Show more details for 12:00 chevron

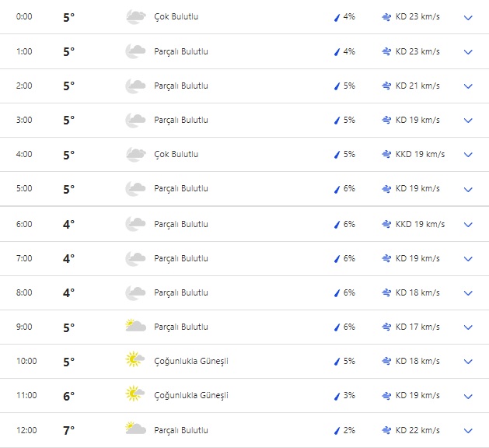[468, 430]
